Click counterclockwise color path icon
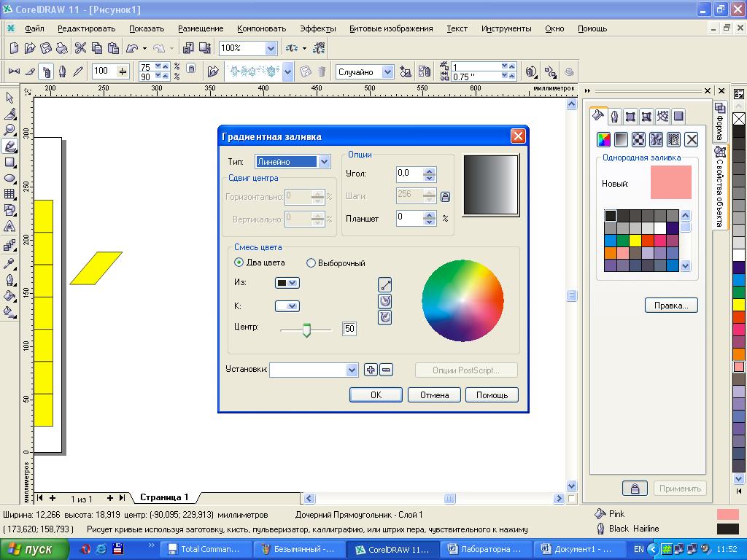747x560 pixels. [385, 301]
